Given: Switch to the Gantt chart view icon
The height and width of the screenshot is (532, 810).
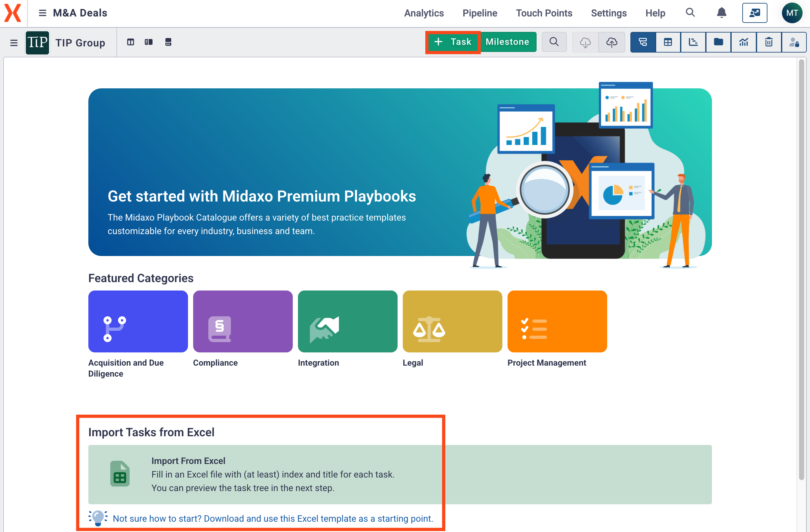Looking at the screenshot, I should [693, 42].
